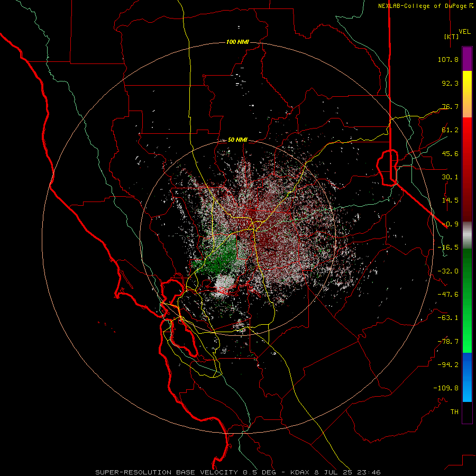Screen dimensions: 476x476
Task: Click the VEL legend title
Action: pos(464,31)
